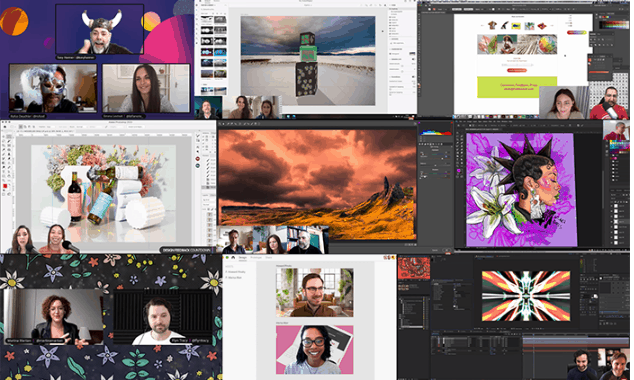Select the Howard Pinsky row in XD layers
The width and height of the screenshot is (634, 380).
[236, 272]
